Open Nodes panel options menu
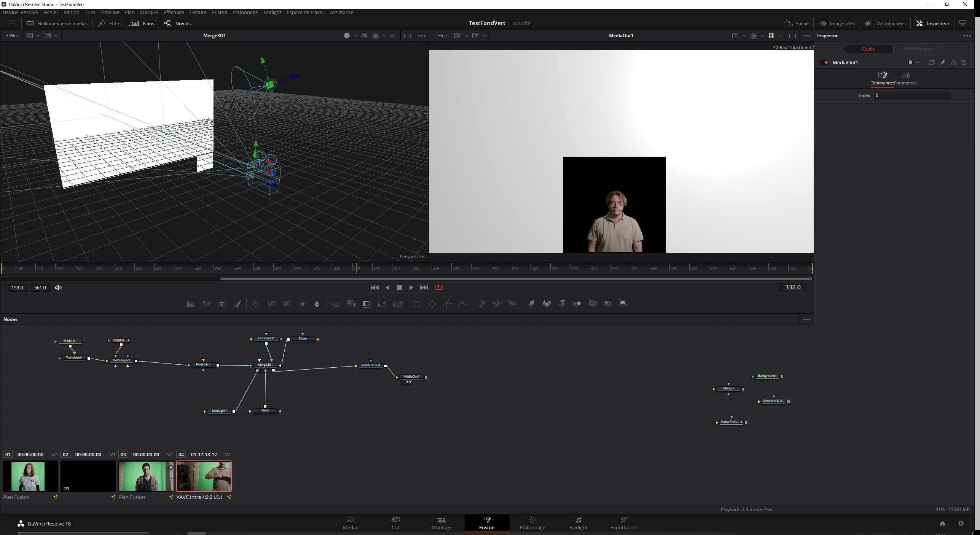Viewport: 980px width, 535px height. [x=806, y=319]
